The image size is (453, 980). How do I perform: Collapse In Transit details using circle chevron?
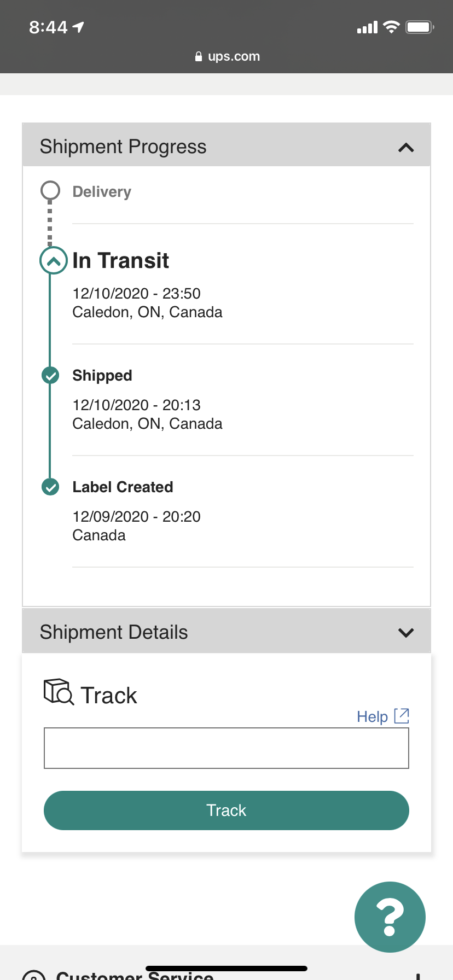(54, 261)
